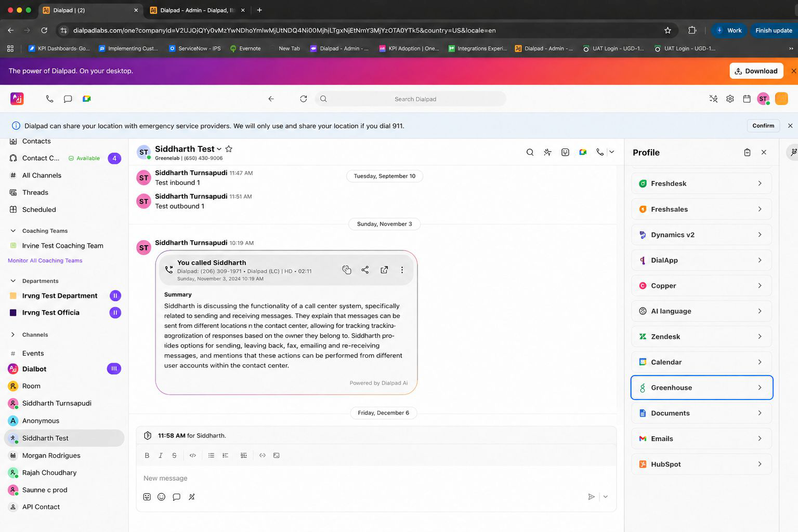Expand the Freshdesk integration

pyautogui.click(x=701, y=183)
